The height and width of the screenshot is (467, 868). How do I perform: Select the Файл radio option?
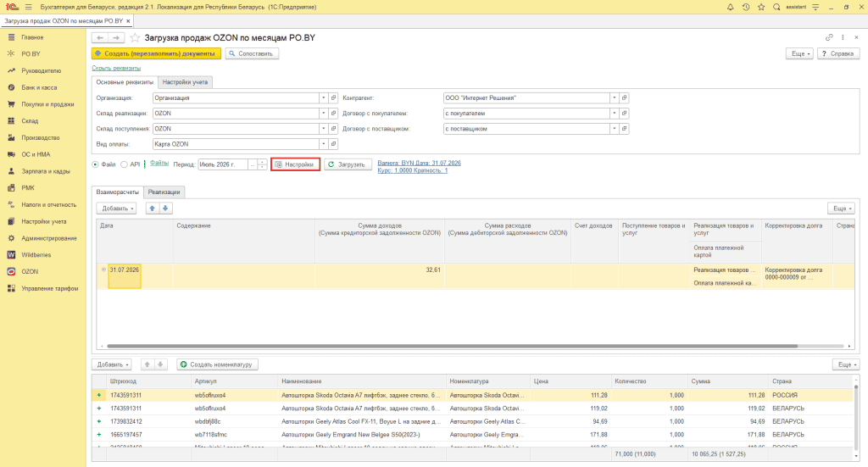tap(95, 164)
